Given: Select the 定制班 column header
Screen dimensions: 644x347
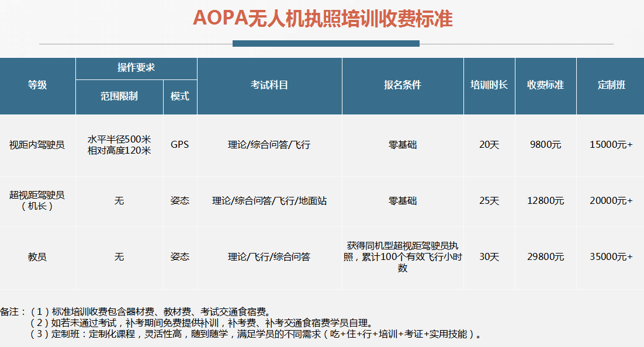Looking at the screenshot, I should pyautogui.click(x=611, y=85).
